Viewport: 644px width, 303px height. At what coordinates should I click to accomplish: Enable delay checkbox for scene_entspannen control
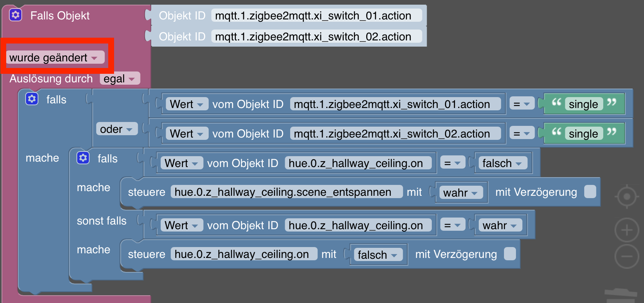point(590,192)
